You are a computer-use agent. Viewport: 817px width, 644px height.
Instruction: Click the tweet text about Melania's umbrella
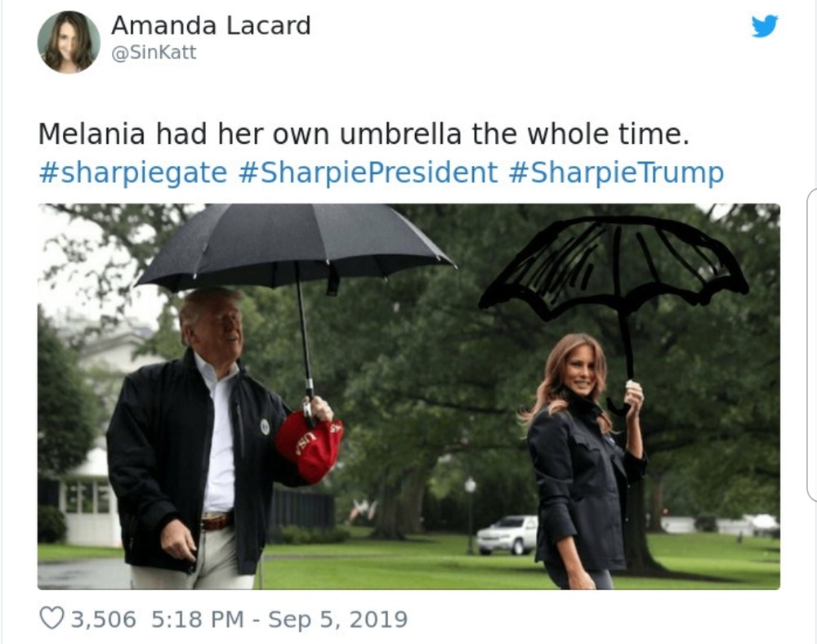(364, 133)
